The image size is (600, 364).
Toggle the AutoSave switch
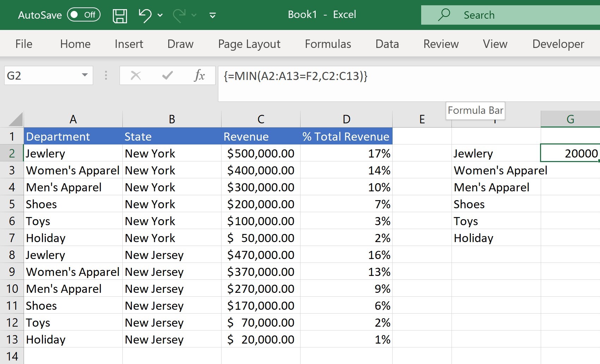(x=84, y=15)
